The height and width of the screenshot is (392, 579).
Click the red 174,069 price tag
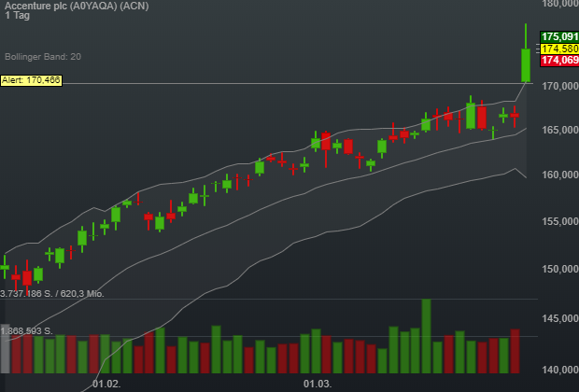559,60
